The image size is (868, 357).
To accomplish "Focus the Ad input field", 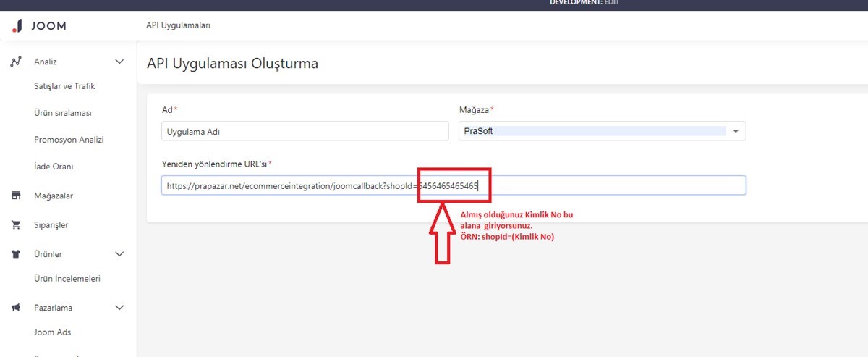I will point(305,131).
